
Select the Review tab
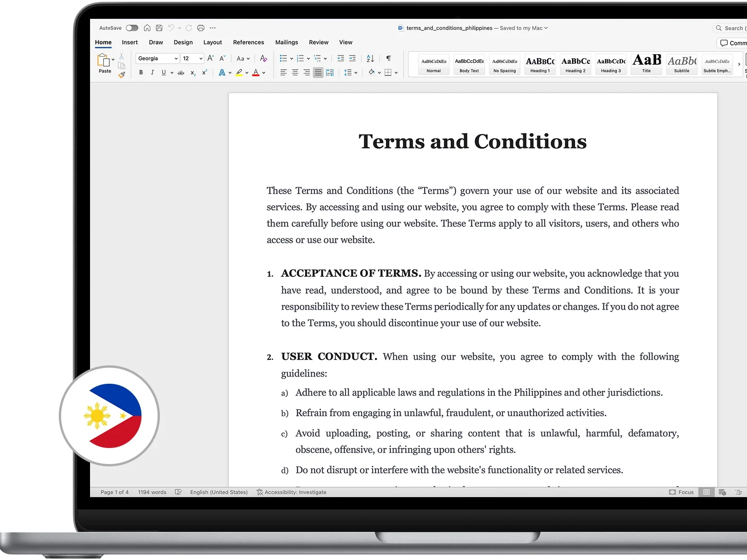click(x=319, y=42)
